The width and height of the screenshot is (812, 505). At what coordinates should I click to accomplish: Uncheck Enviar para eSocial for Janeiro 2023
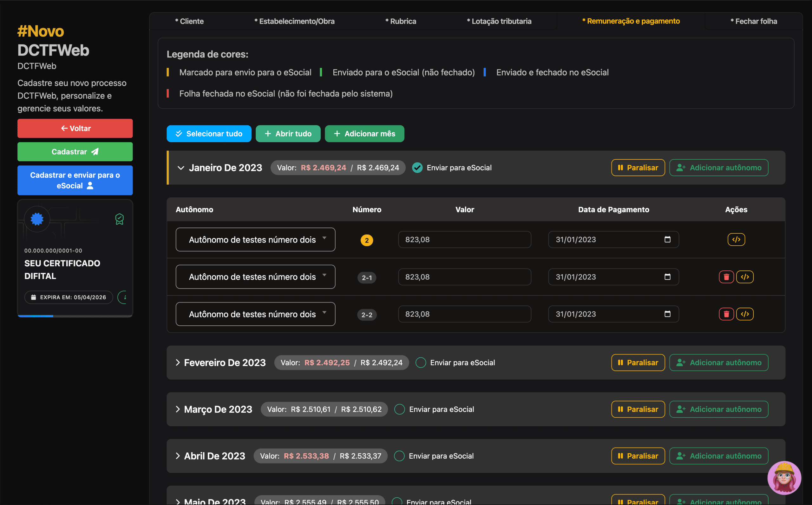(417, 168)
